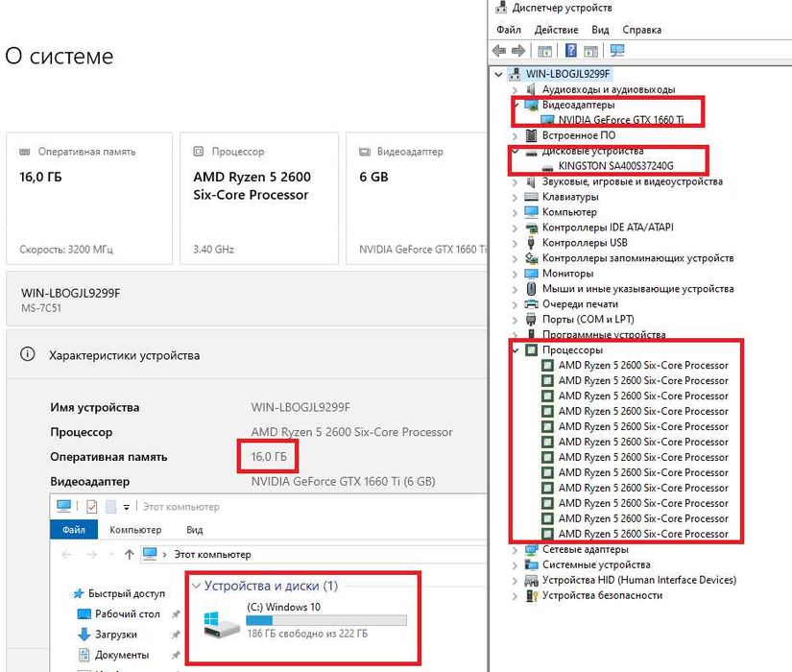Click the drive C free space bar
792x672 pixels.
point(326,620)
